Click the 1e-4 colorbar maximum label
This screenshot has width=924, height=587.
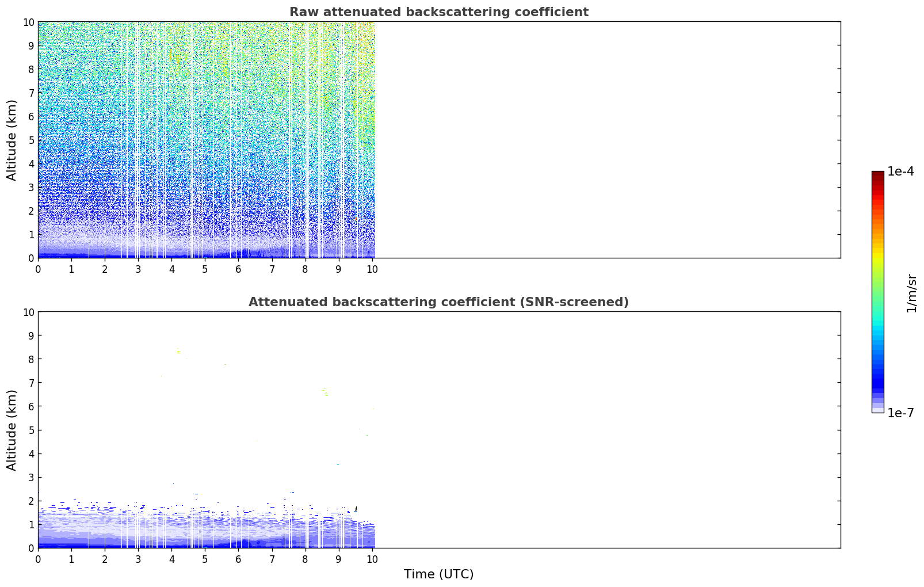click(900, 171)
